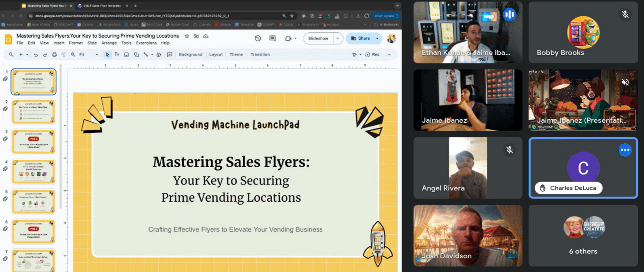Click the Slideshow button
The height and width of the screenshot is (272, 644).
[x=318, y=38]
